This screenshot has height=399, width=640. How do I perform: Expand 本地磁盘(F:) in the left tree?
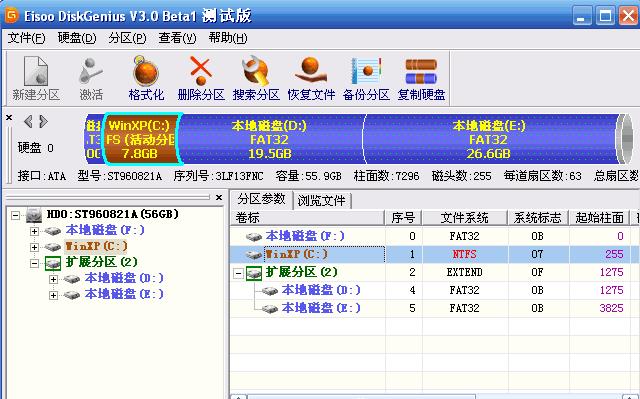point(34,231)
